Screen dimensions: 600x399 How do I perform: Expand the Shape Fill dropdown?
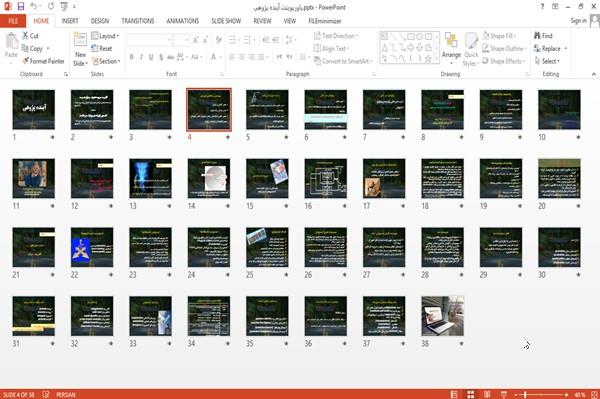[500, 36]
